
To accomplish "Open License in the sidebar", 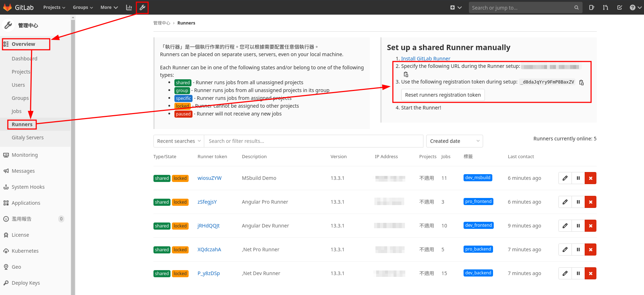I will click(20, 235).
